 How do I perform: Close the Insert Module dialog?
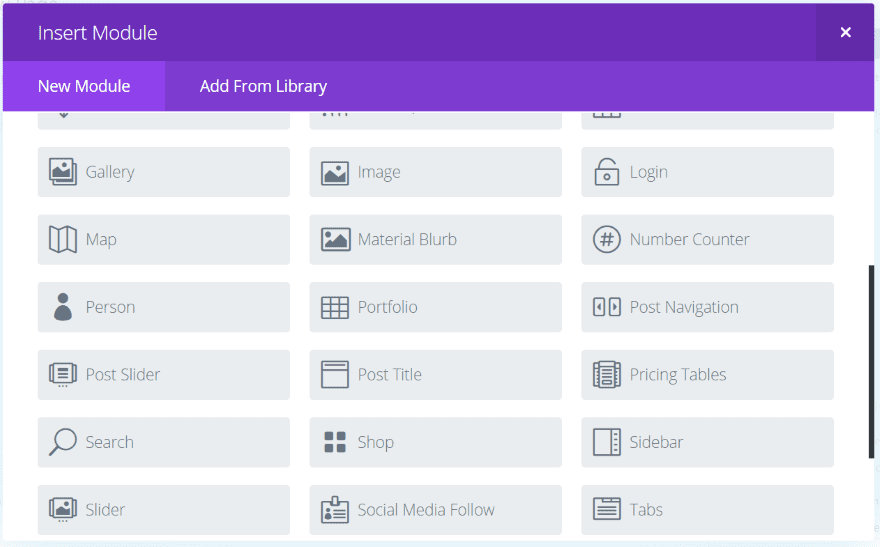point(845,32)
